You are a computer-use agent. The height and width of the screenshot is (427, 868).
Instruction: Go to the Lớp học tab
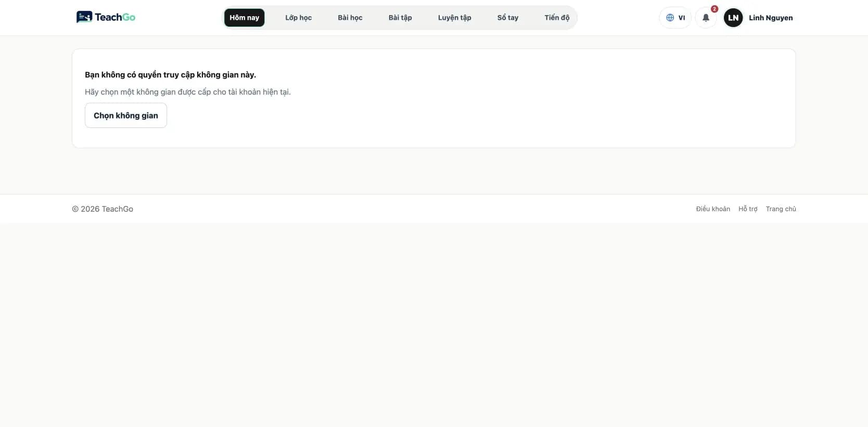point(298,18)
